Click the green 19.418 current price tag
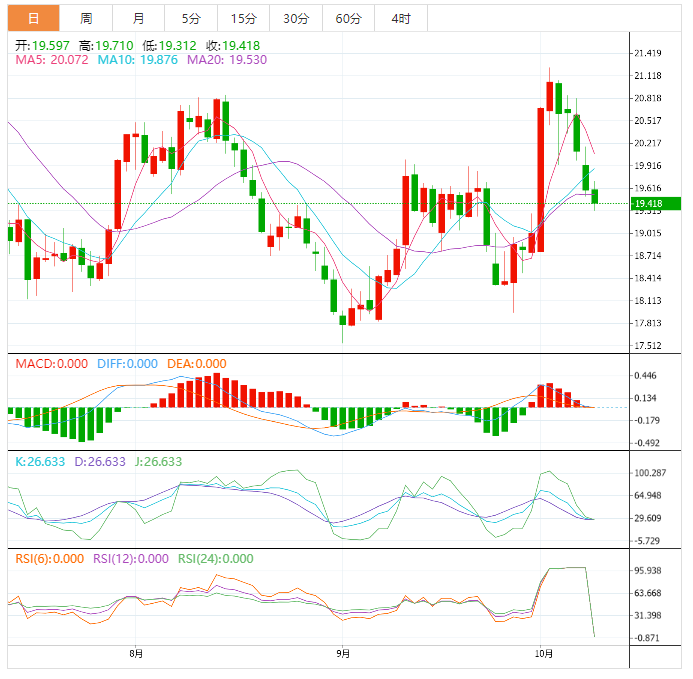693x679 pixels. (x=655, y=203)
